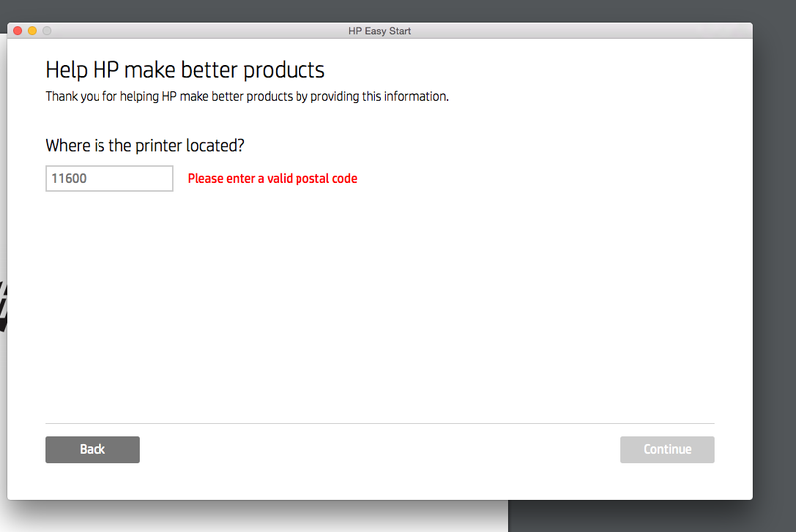Select the "Where is the printer located?" label
Screen dimensions: 796x532
coord(145,146)
